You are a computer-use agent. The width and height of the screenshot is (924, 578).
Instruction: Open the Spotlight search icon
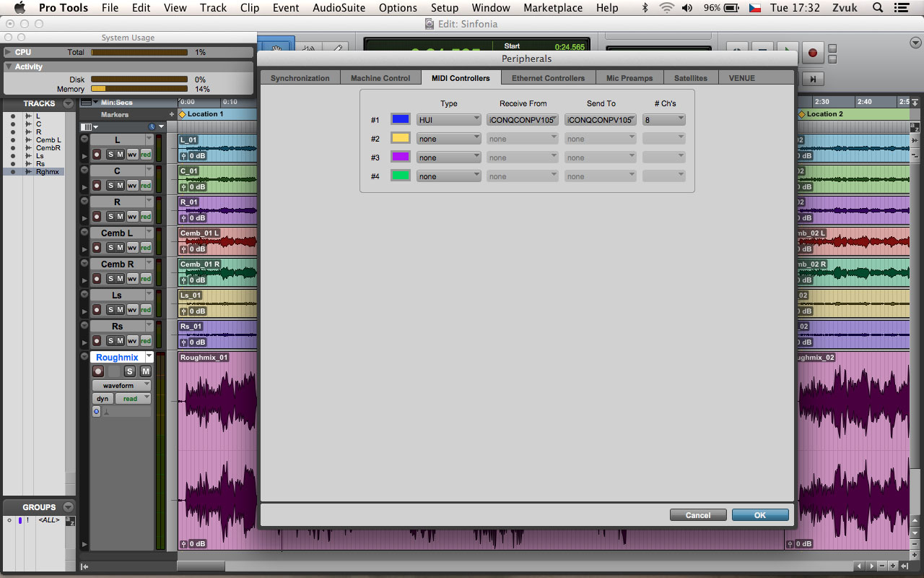(x=877, y=8)
